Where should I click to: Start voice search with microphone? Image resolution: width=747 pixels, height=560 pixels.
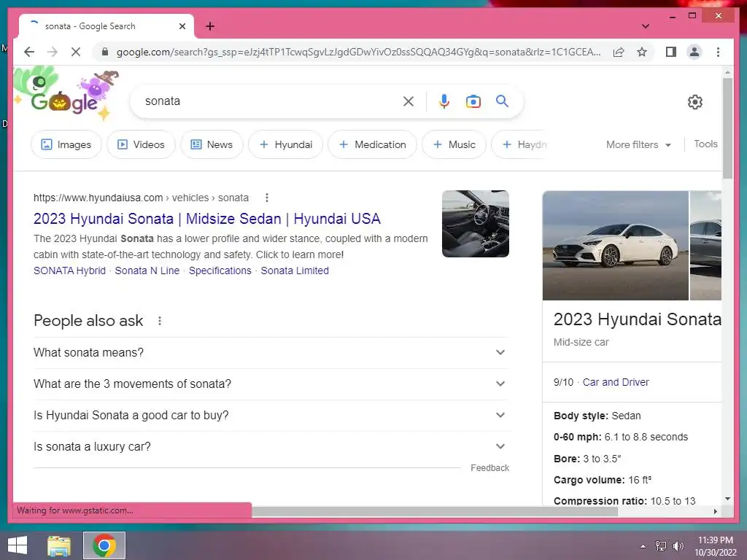[x=444, y=101]
